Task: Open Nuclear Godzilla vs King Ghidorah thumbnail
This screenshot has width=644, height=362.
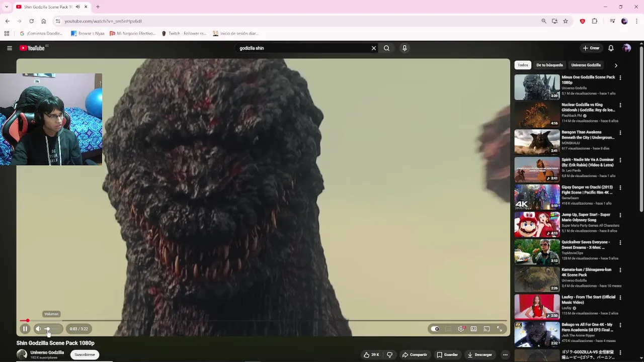Action: [x=537, y=115]
